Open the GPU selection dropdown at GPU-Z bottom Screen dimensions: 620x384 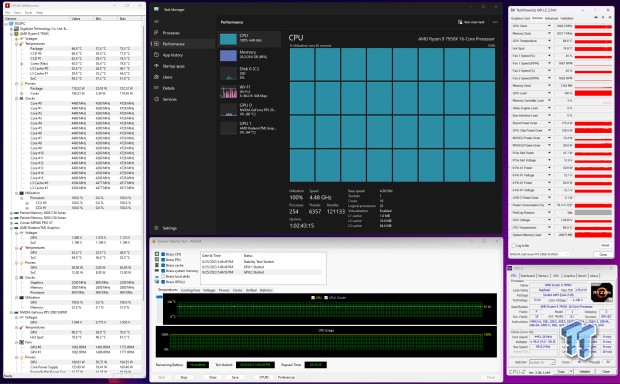point(540,254)
